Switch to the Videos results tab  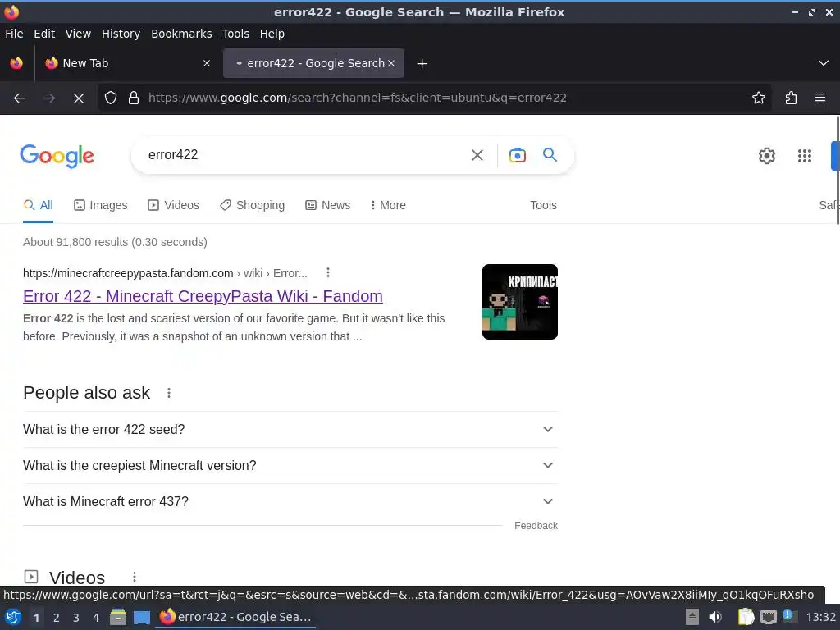click(174, 205)
